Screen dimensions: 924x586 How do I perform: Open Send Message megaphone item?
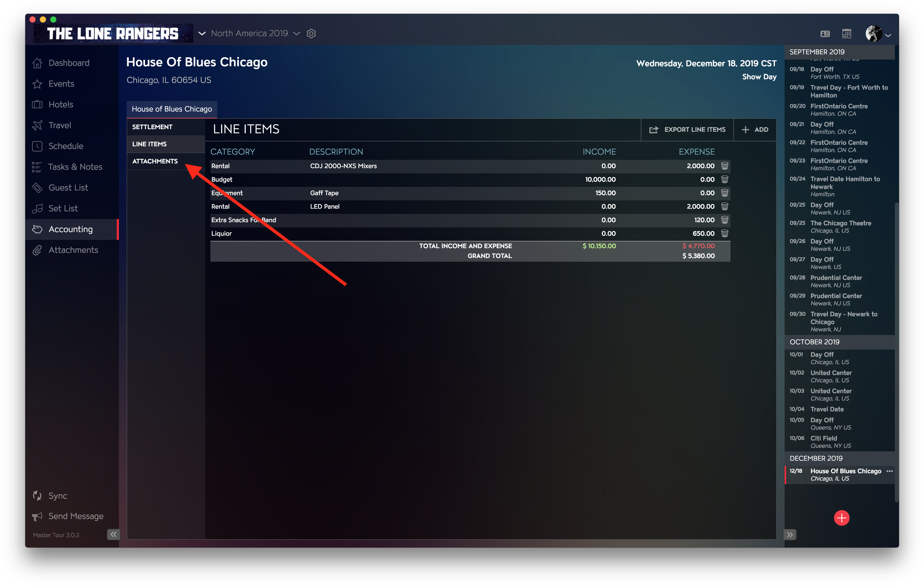coord(76,516)
